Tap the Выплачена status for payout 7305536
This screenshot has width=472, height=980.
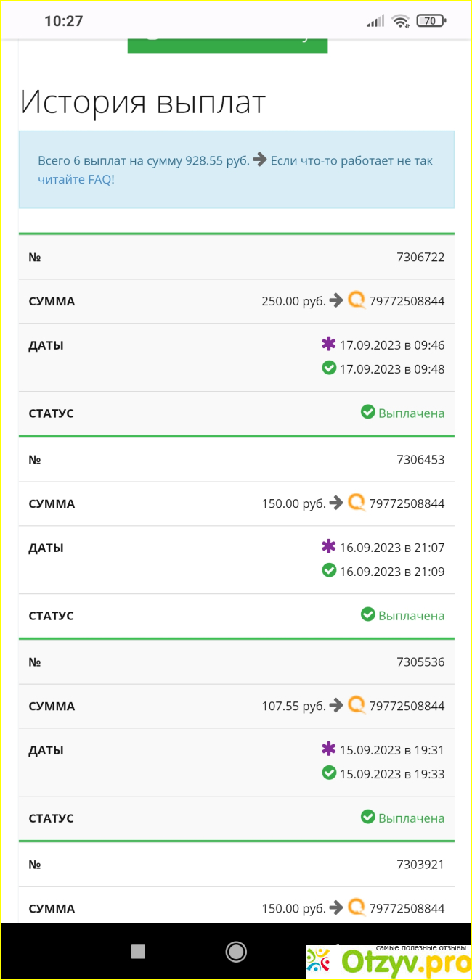[x=411, y=818]
